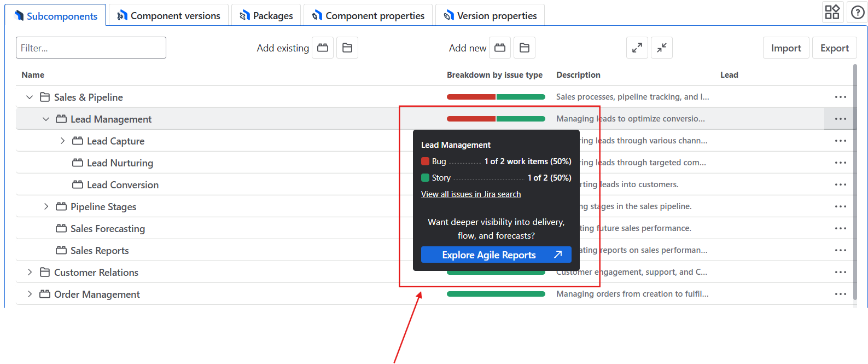Open View all issues in Jira search
This screenshot has width=868, height=364.
tap(471, 194)
